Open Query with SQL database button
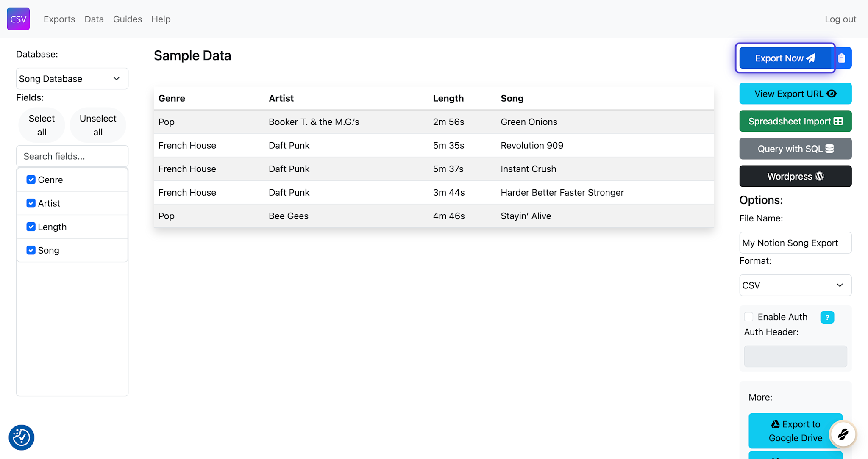868x459 pixels. [x=795, y=149]
